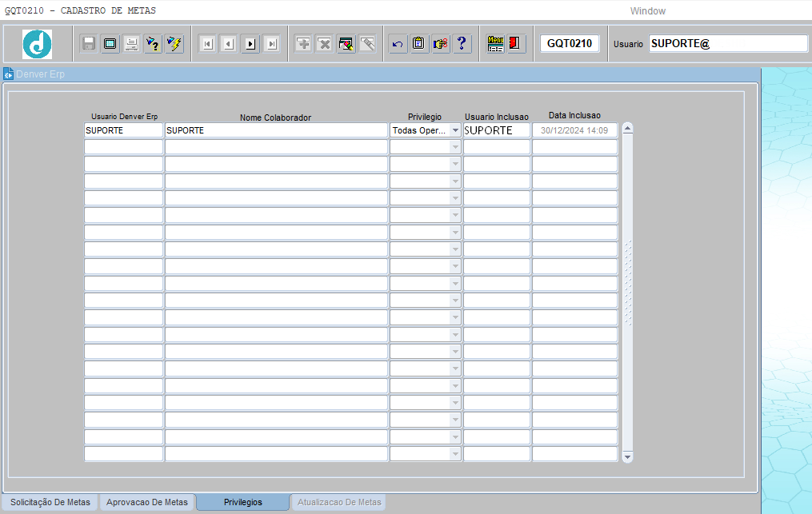Click the Undo arrow icon
Image resolution: width=812 pixels, height=514 pixels.
coord(397,43)
